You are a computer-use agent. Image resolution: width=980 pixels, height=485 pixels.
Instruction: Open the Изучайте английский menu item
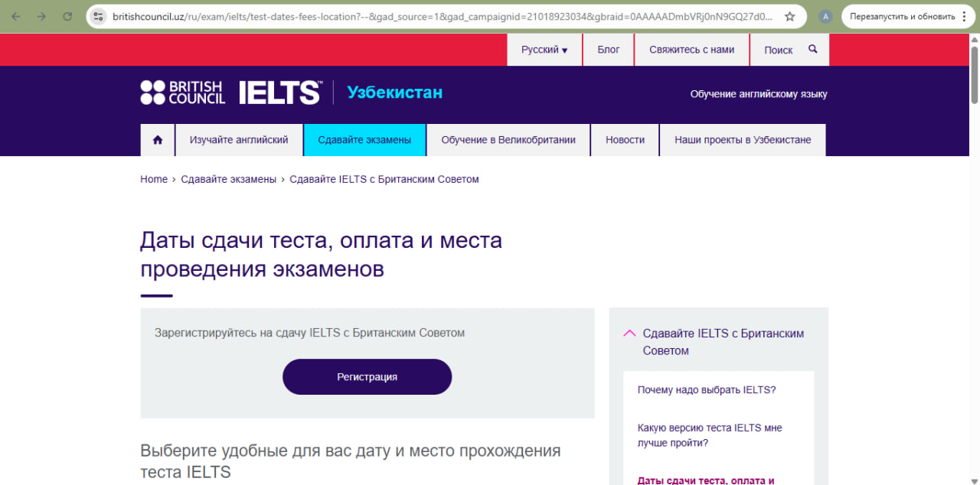239,140
